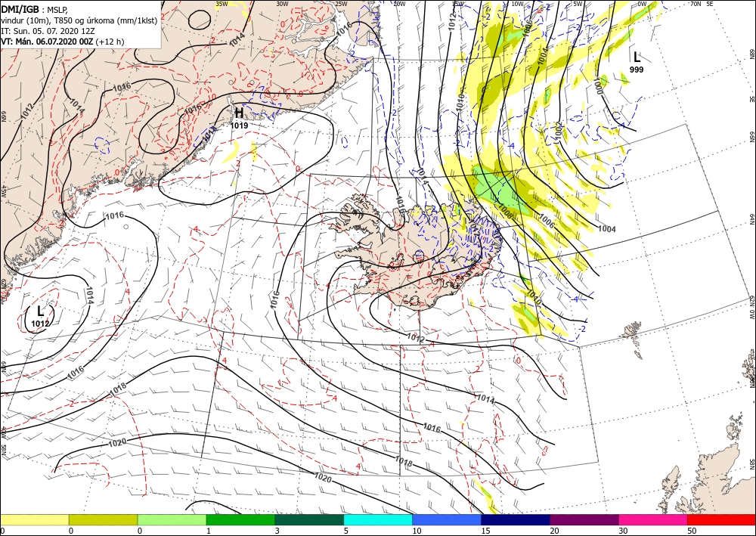Click the '1002' isobar label
The width and height of the screenshot is (756, 536).
[559, 131]
